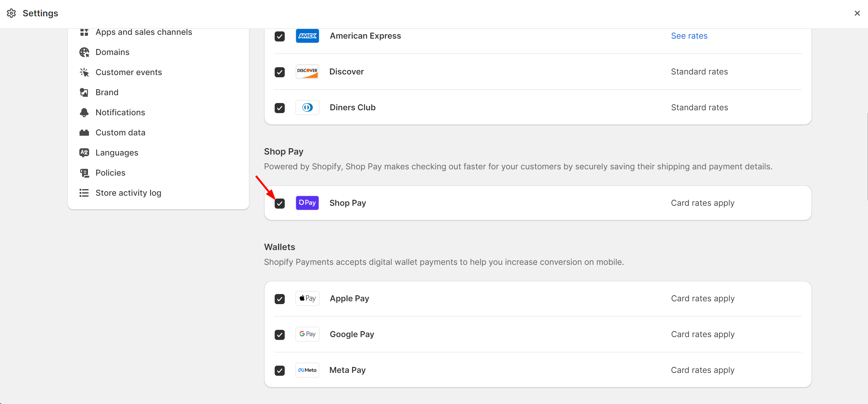Click Standard rates text for Diners Club
Screen dimensions: 868x404
point(699,107)
